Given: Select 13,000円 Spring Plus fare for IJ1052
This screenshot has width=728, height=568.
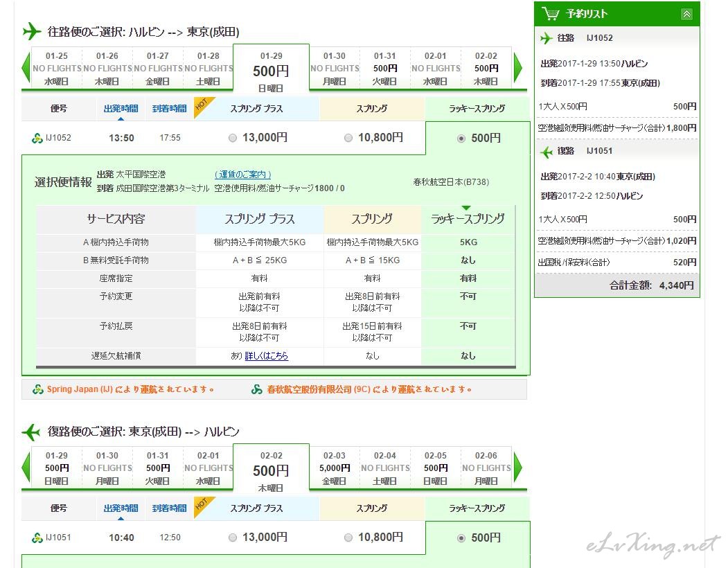Looking at the screenshot, I should (x=233, y=138).
